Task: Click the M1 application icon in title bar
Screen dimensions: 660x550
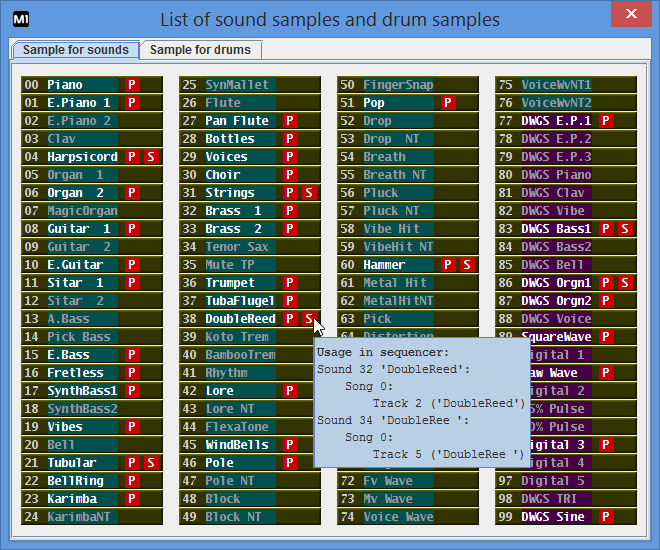Action: tap(21, 19)
